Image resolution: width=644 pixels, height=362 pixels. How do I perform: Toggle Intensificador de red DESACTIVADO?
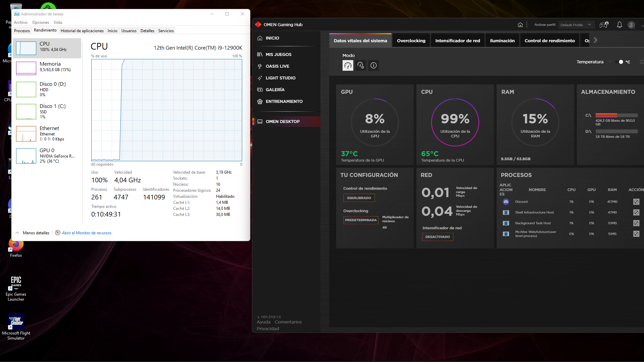437,237
